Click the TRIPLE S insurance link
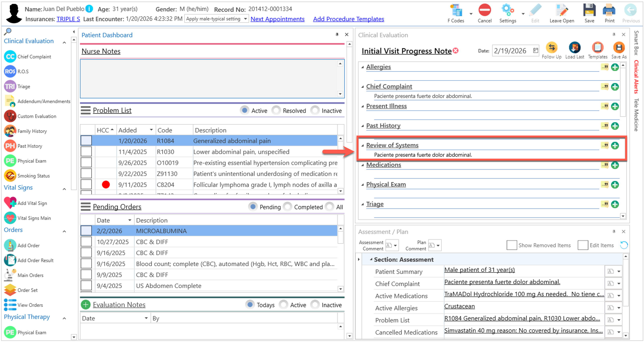The image size is (644, 342). coord(68,19)
